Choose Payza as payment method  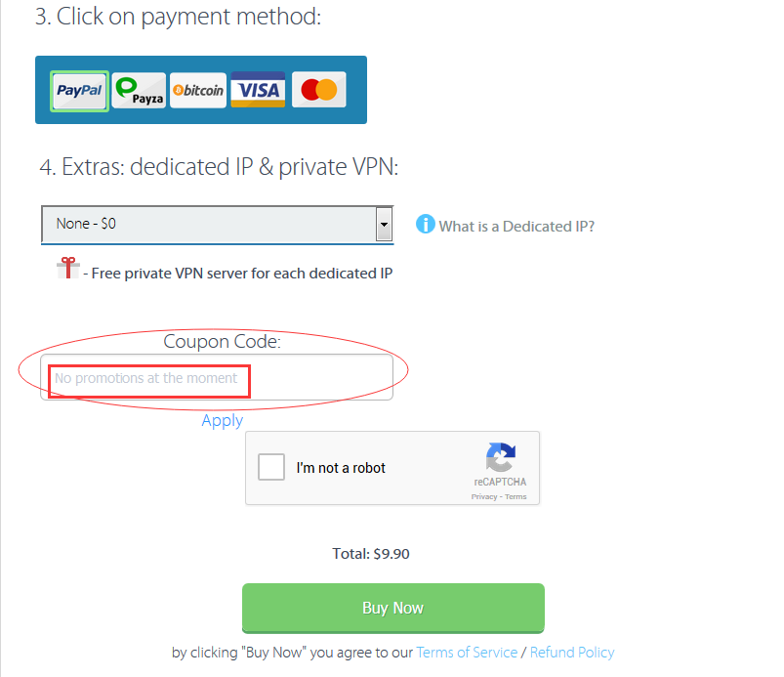(139, 90)
